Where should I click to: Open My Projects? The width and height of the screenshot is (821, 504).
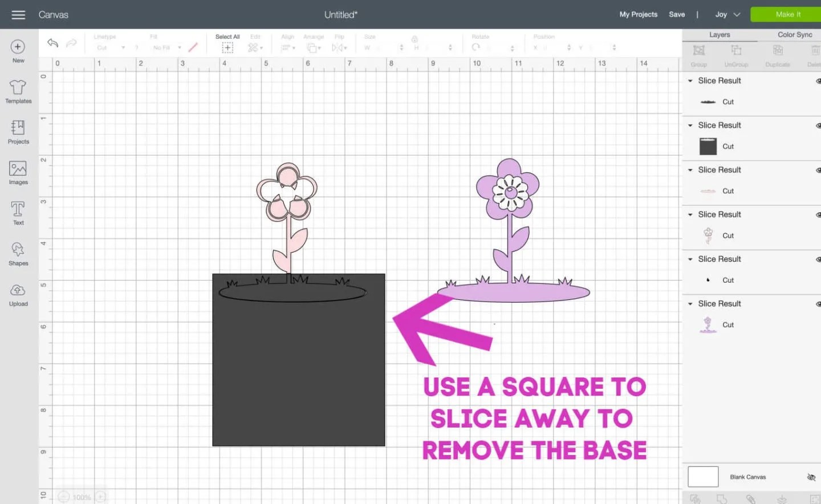click(x=638, y=14)
